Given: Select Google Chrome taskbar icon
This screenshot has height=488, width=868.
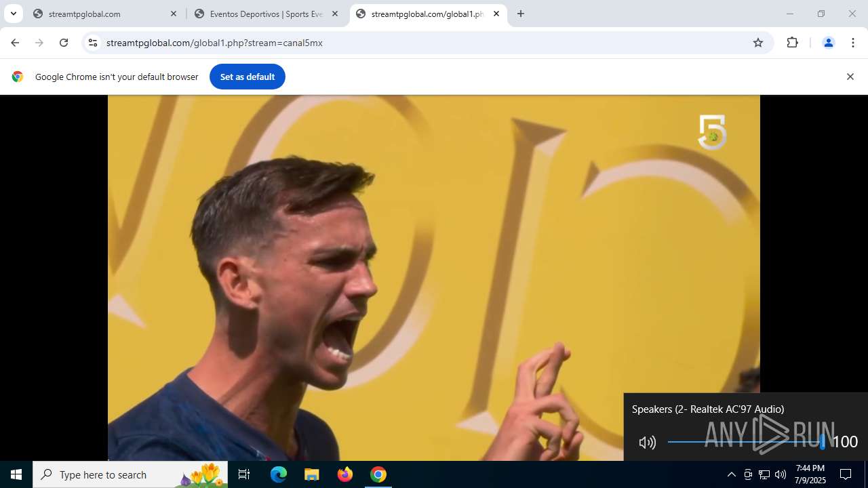Looking at the screenshot, I should (378, 474).
